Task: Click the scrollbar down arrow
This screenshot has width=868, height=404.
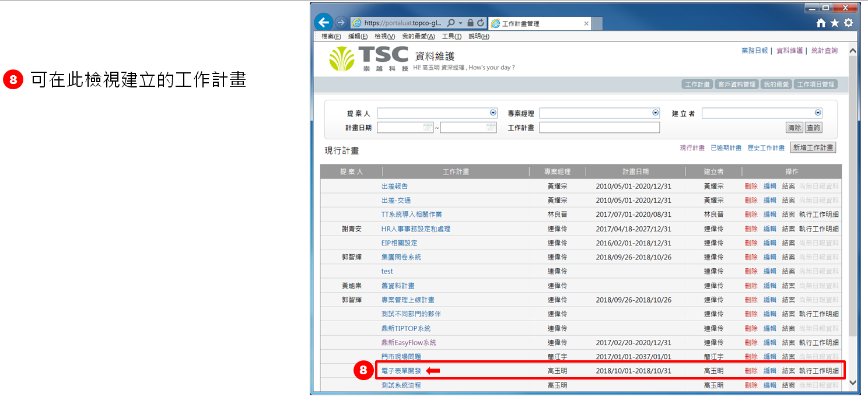Action: pos(853,383)
